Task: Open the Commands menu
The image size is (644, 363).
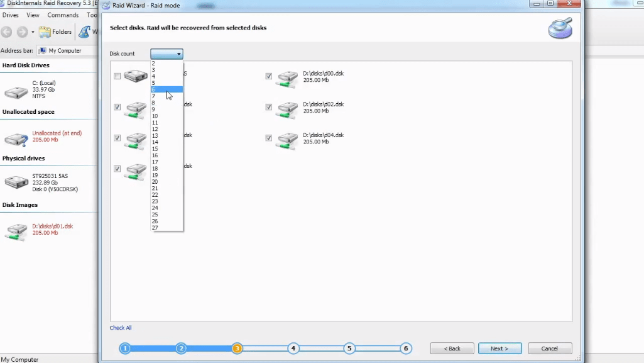Action: click(x=63, y=15)
